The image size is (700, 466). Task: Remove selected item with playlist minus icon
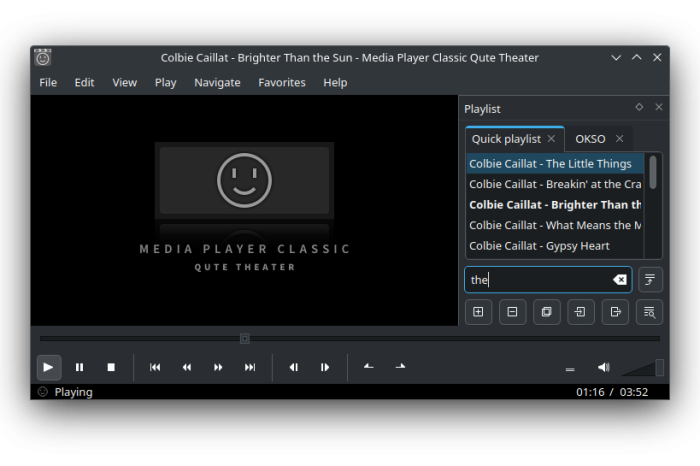[512, 312]
